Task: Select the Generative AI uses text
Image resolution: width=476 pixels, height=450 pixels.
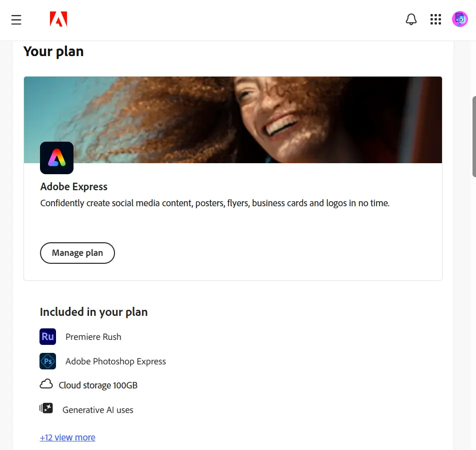Action: tap(98, 410)
